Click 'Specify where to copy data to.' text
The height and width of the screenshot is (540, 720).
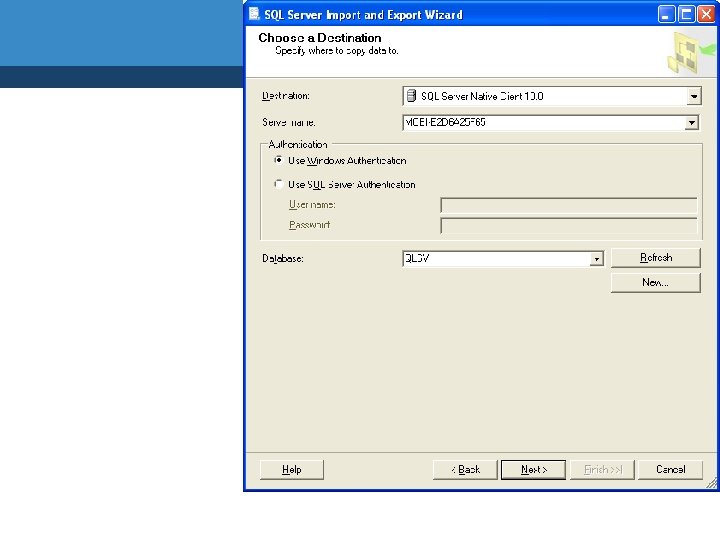click(337, 51)
